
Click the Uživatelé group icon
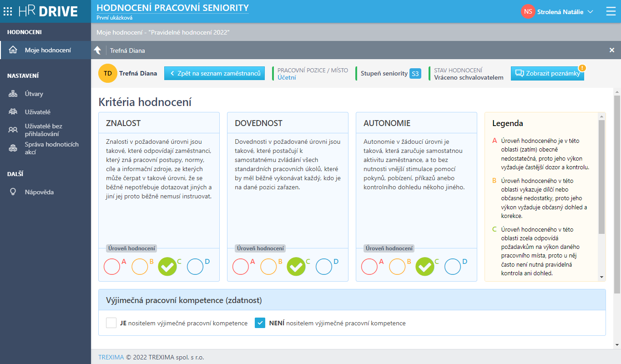point(13,112)
